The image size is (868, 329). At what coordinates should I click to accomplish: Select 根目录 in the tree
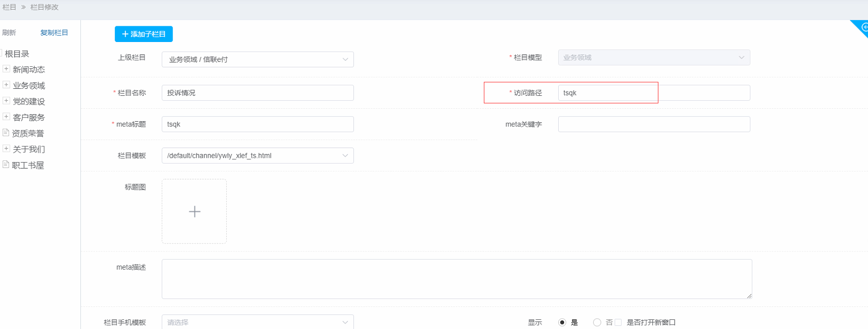17,54
